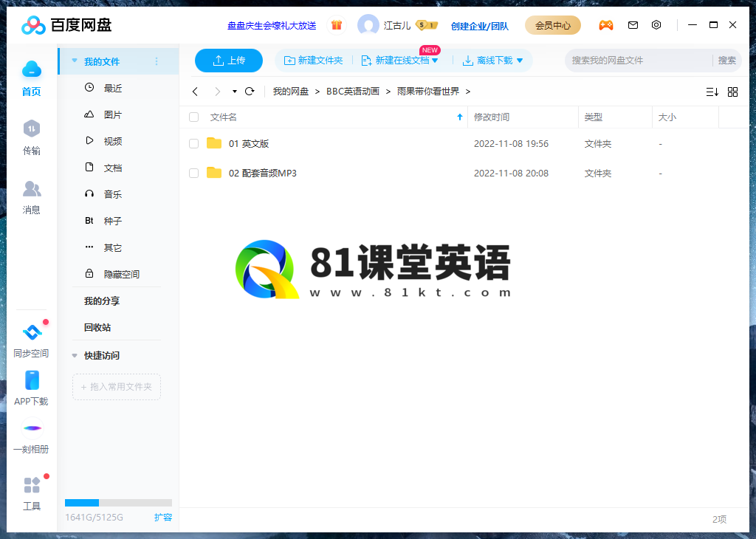Click 新建文件夹 button
Viewport: 756px width, 539px height.
(313, 61)
